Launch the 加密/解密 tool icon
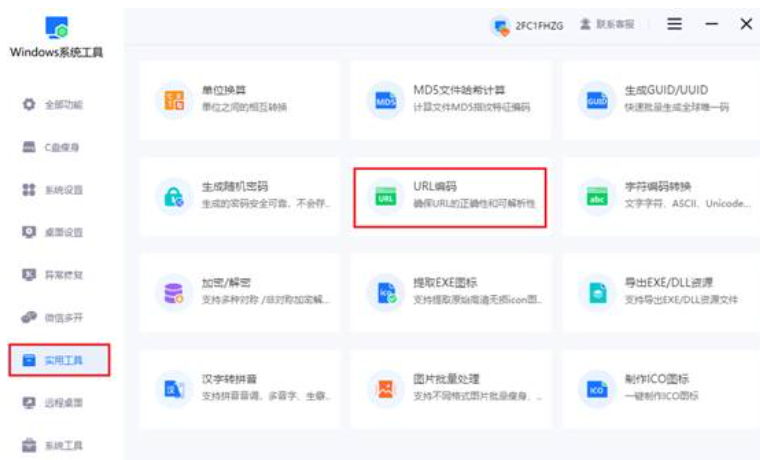The image size is (760, 460). pyautogui.click(x=174, y=293)
